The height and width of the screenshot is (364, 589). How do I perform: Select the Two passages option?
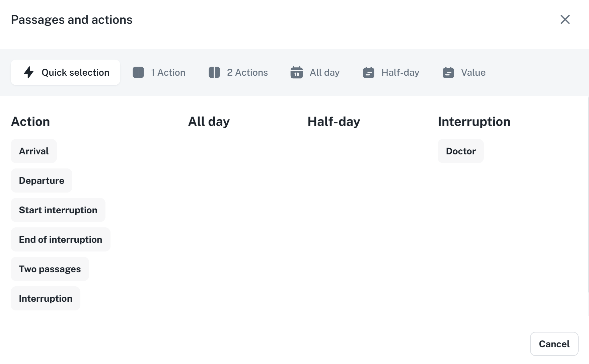point(50,269)
